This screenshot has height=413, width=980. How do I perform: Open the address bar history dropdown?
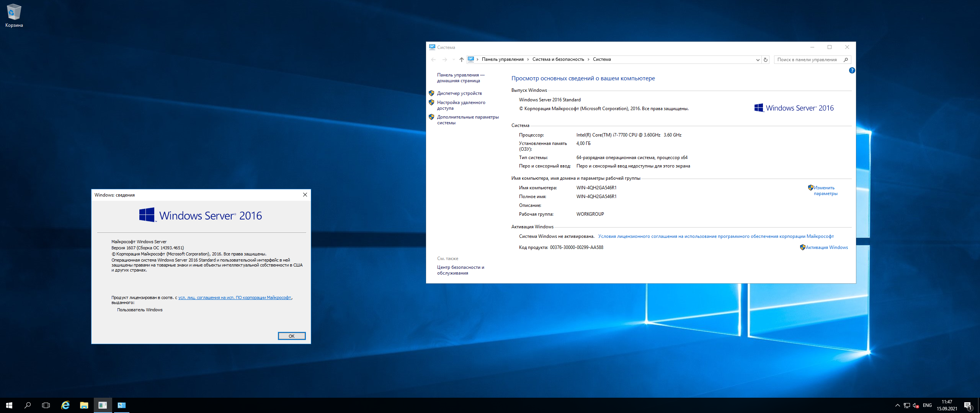coord(758,60)
